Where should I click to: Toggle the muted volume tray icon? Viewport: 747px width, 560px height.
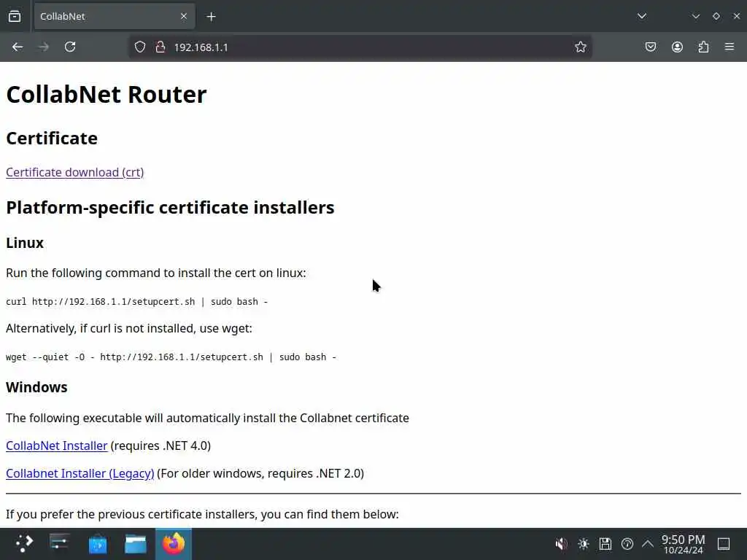click(561, 544)
